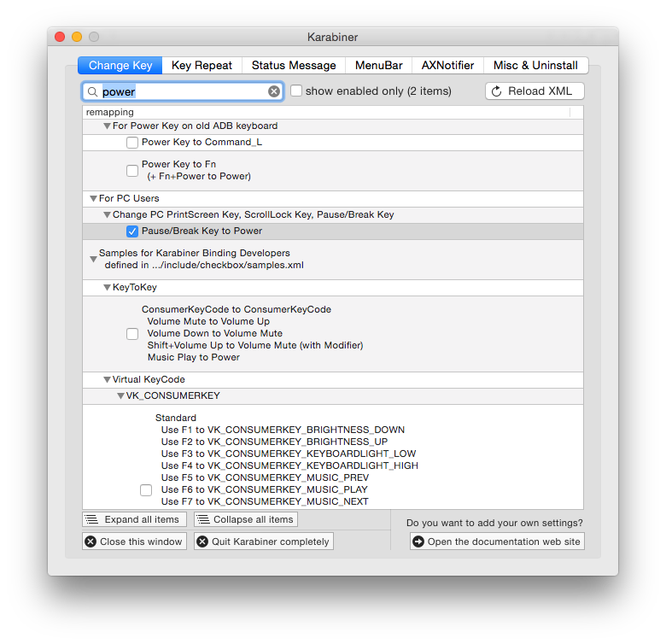Click Collapse all items
This screenshot has width=666, height=644.
246,519
